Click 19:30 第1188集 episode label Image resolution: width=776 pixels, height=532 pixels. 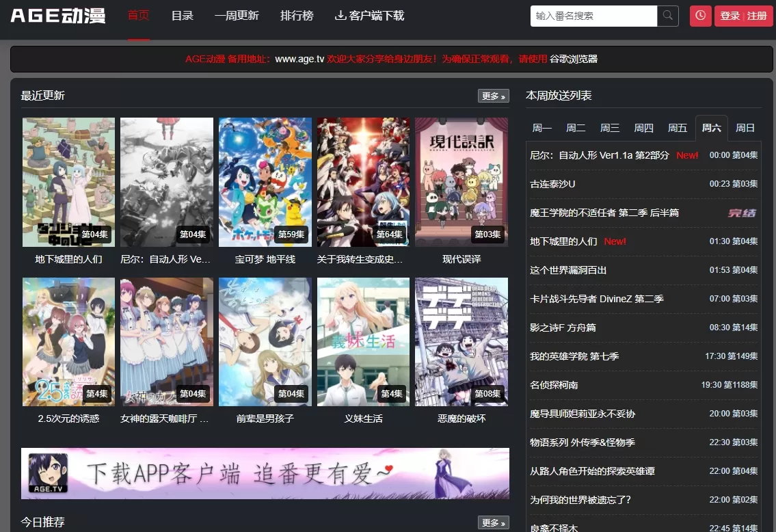[729, 385]
